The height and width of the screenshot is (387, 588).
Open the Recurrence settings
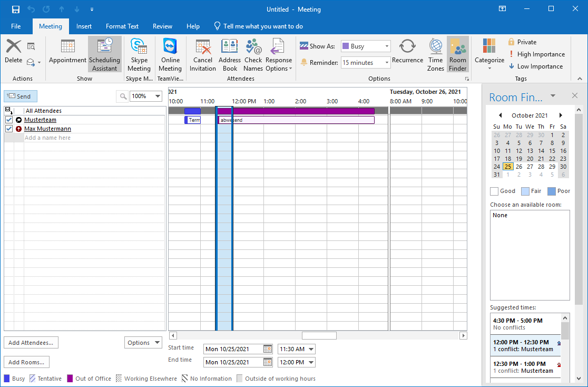pos(407,54)
